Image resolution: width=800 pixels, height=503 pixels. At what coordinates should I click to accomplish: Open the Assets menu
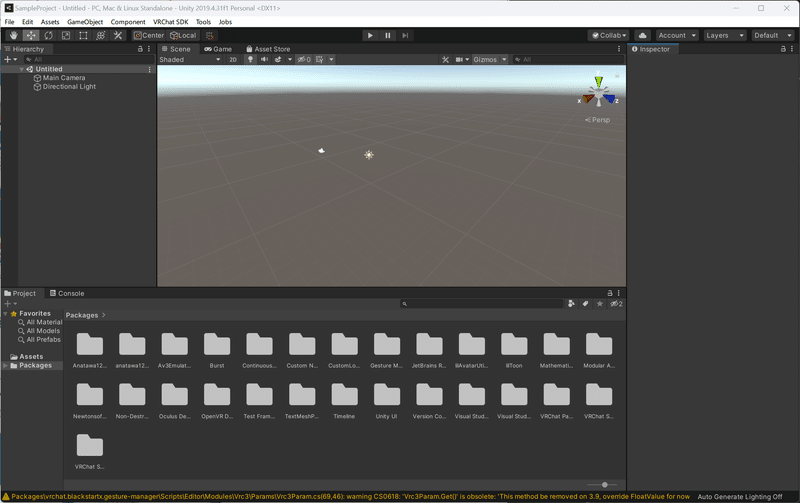[50, 22]
